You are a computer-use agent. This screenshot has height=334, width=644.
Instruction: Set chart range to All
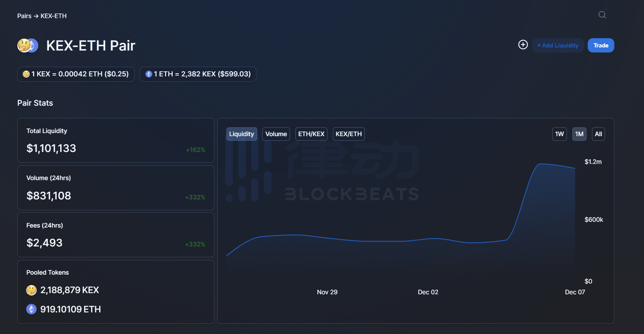[598, 134]
